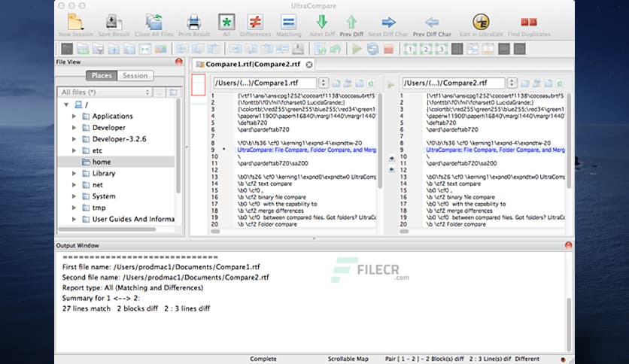Jump to the Next Diff arrow
Screen dimensions: 629x364
[321, 21]
